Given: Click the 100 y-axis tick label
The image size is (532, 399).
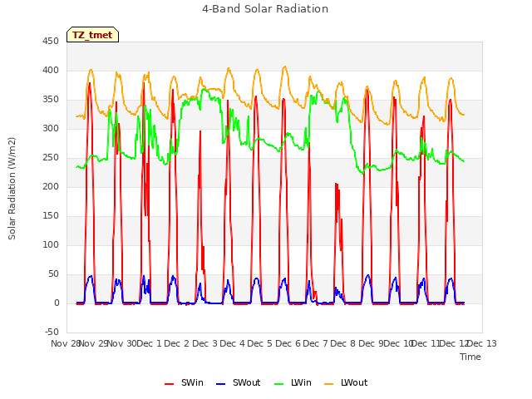Looking at the screenshot, I should (x=51, y=244).
